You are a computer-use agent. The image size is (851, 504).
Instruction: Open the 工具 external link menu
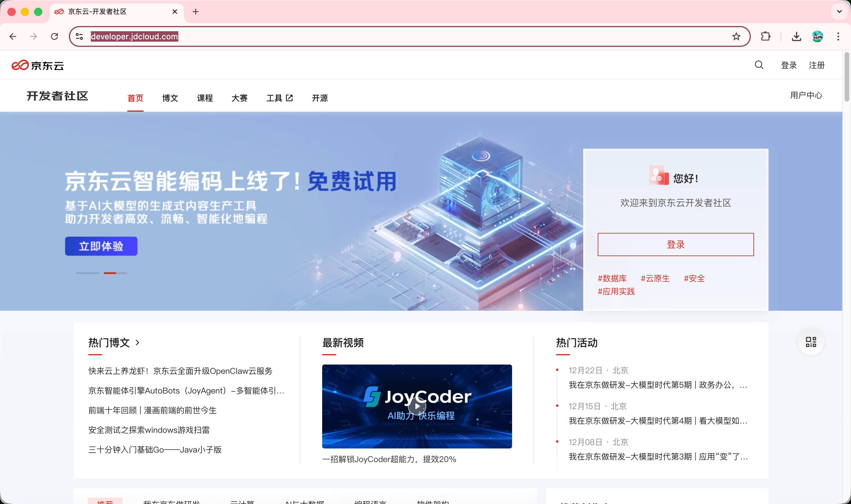click(279, 98)
